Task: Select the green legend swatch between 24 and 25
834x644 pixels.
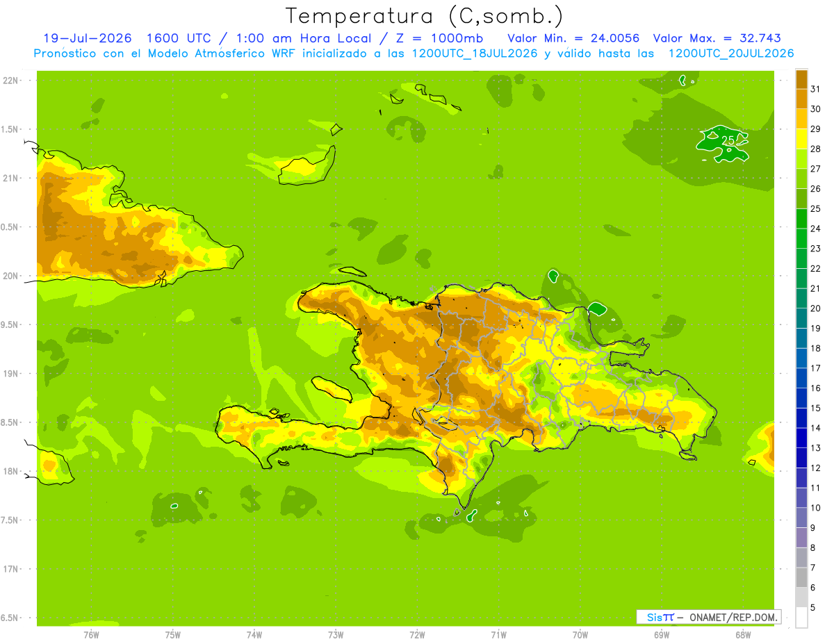Action: (801, 218)
